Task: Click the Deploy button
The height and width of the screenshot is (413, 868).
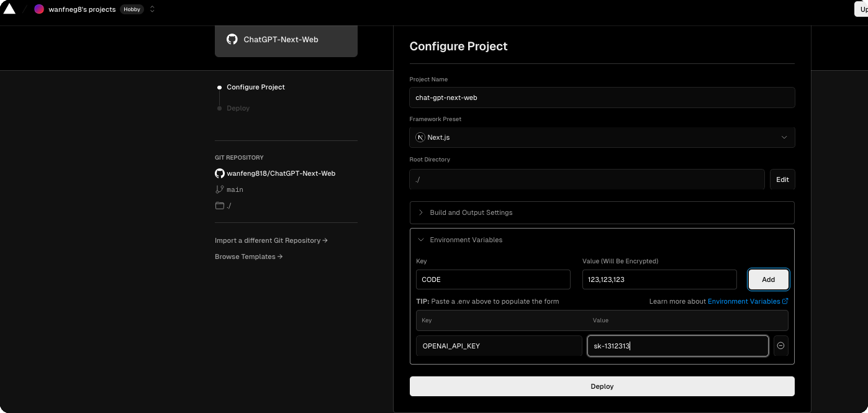Action: pyautogui.click(x=602, y=386)
